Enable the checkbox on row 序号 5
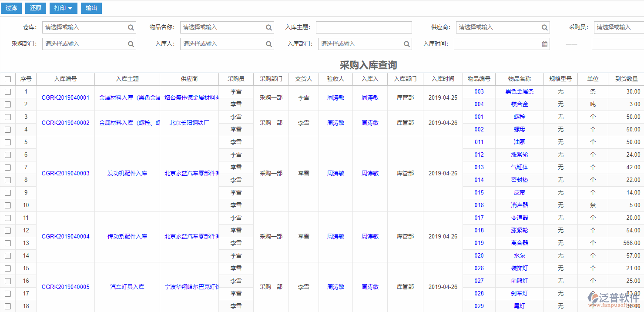 (7, 142)
